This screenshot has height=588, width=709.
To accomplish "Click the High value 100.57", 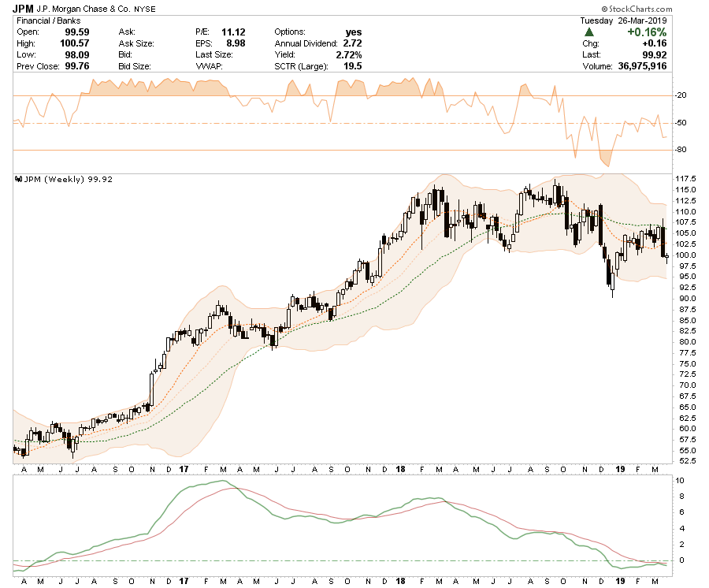I will 75,43.
